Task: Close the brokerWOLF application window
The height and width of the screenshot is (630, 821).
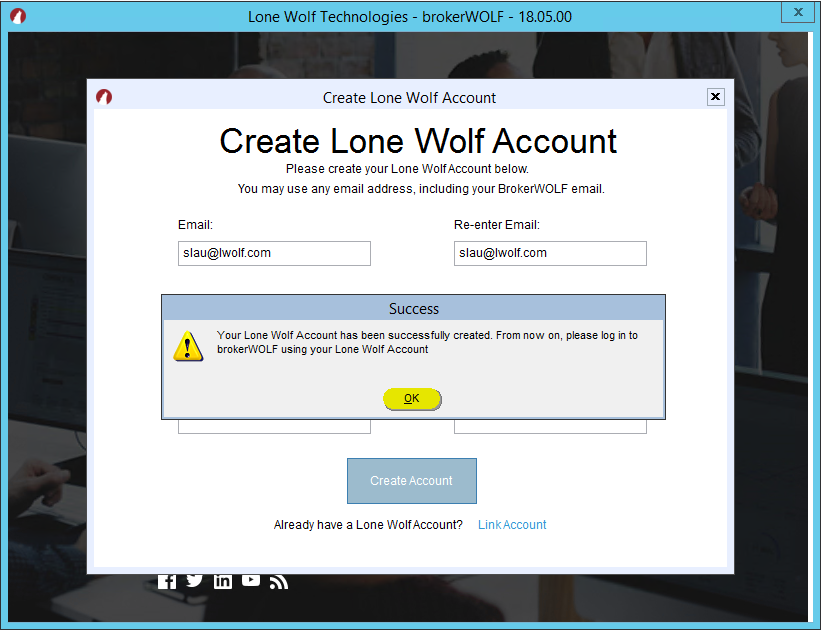Action: pos(797,12)
